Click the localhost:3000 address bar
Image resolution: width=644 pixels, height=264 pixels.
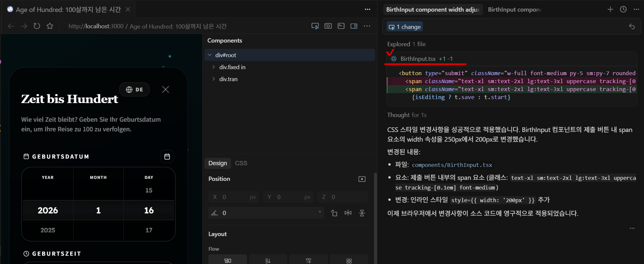pyautogui.click(x=148, y=26)
